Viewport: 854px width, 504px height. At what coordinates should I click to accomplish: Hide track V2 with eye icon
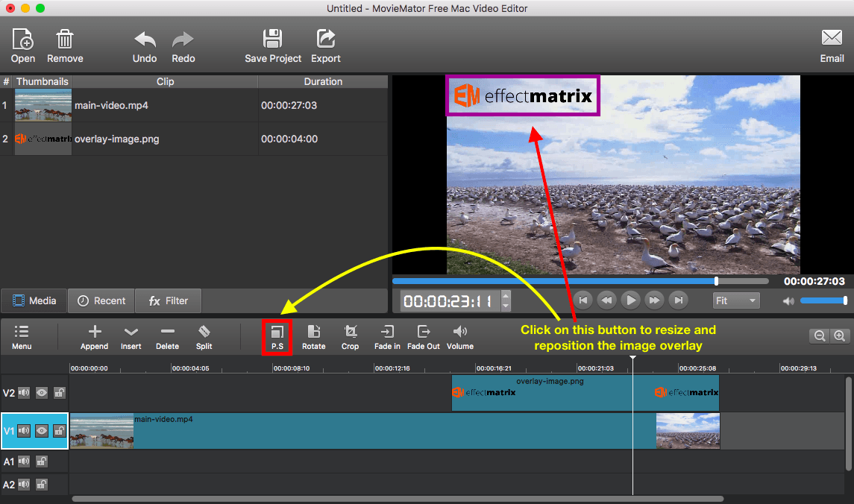41,392
